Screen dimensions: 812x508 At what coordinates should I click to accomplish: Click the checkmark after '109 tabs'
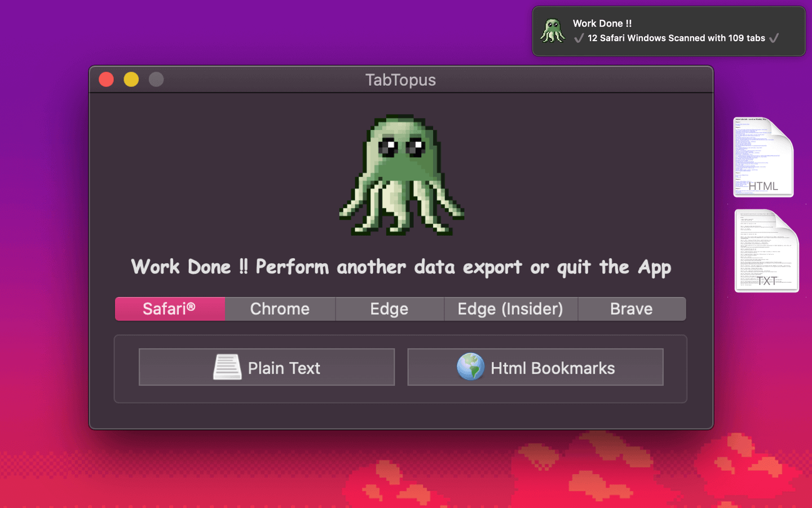click(774, 38)
